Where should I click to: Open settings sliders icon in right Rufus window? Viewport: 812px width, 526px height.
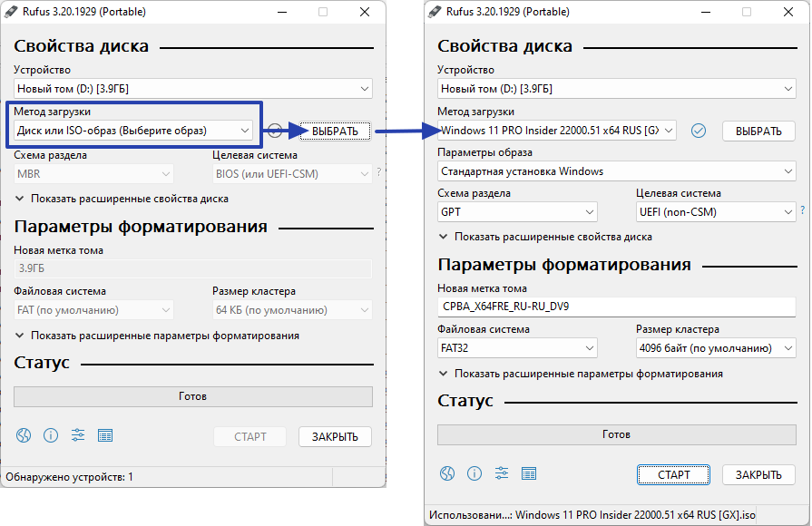click(x=502, y=473)
